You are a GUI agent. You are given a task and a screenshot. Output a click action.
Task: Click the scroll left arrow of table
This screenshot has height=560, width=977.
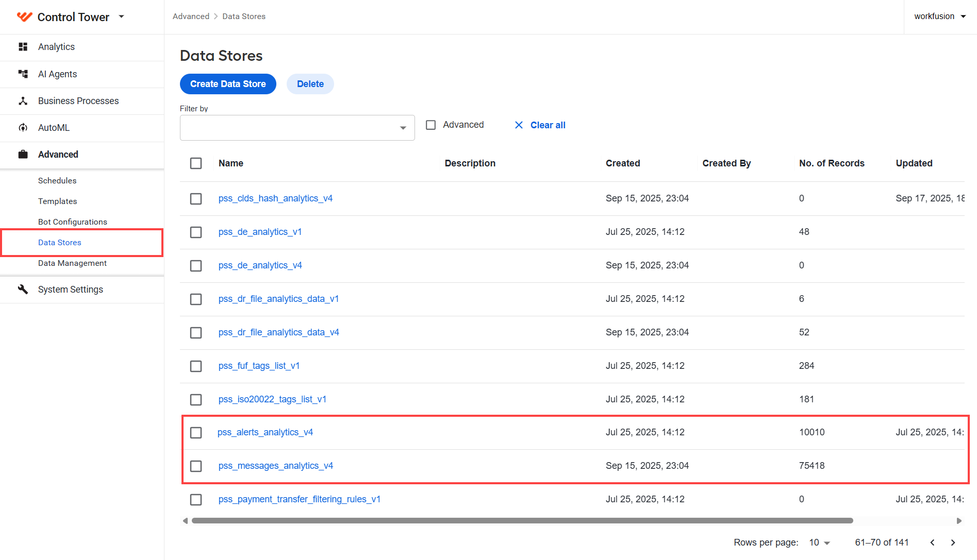[x=185, y=521]
